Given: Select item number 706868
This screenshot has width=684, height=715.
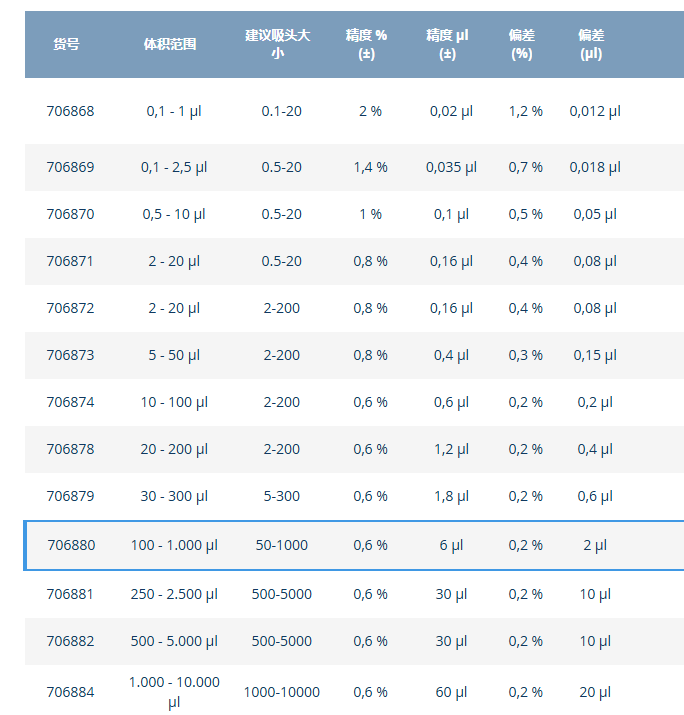Looking at the screenshot, I should pyautogui.click(x=70, y=111).
